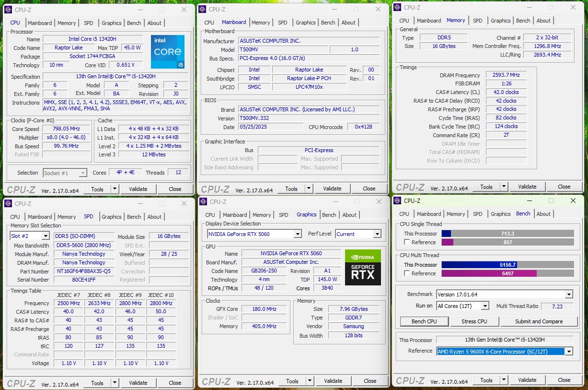
Task: Open the Slot #2 memory slot dropdown
Action: click(x=46, y=236)
